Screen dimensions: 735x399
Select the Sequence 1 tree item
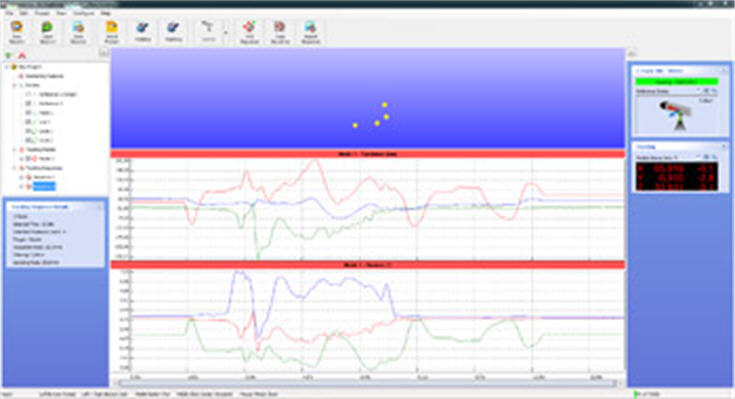44,177
